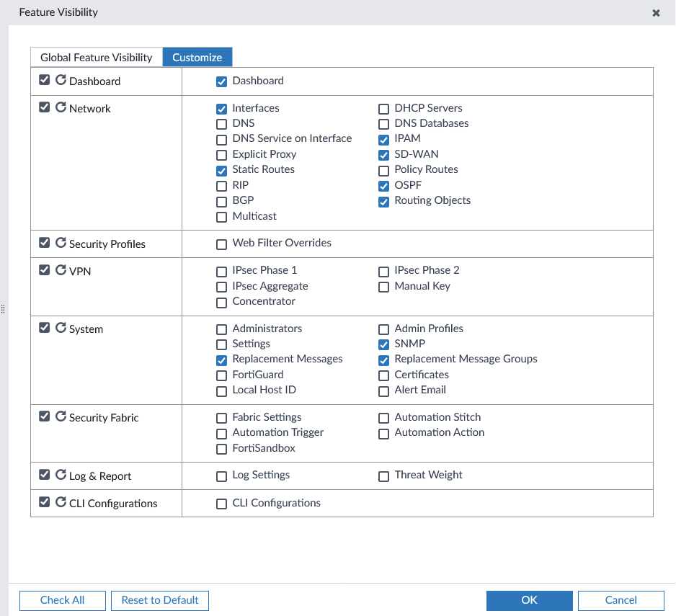Enable the DNS Databases checkbox
This screenshot has height=616, width=676.
pyautogui.click(x=383, y=124)
